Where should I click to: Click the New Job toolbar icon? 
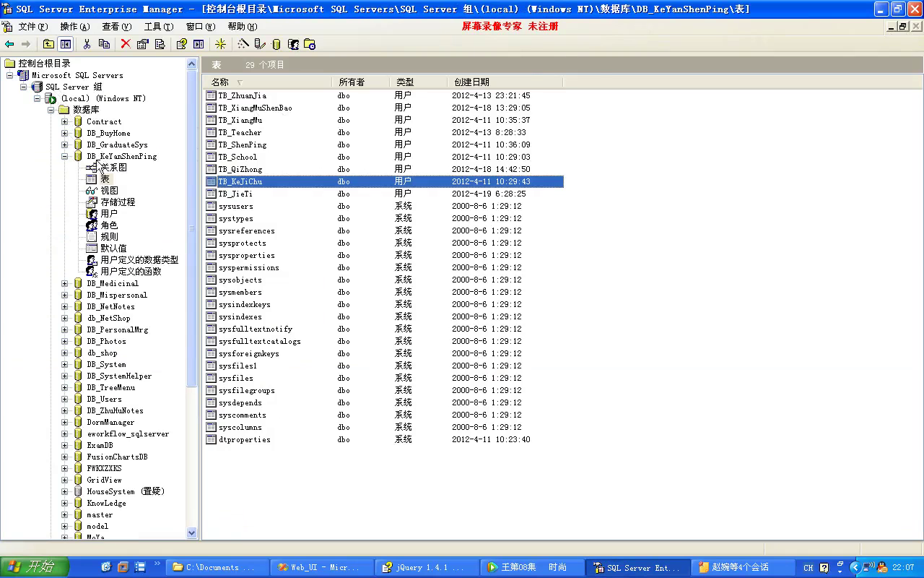(310, 44)
